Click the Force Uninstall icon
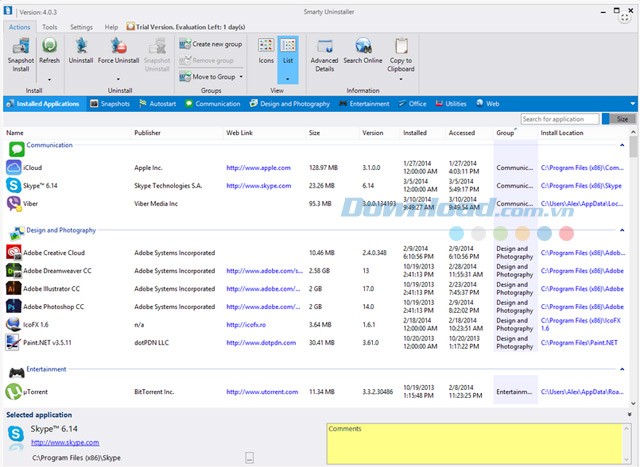Viewport: 640px width, 467px height. pyautogui.click(x=118, y=48)
